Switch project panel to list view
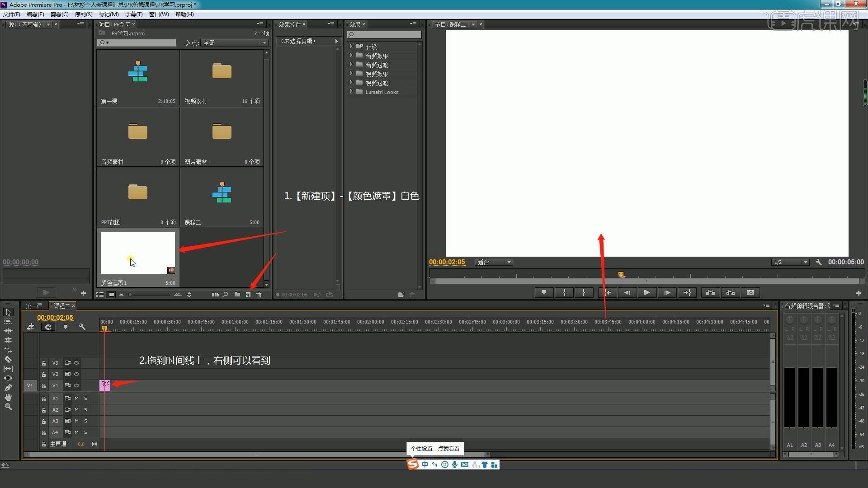 (100, 295)
